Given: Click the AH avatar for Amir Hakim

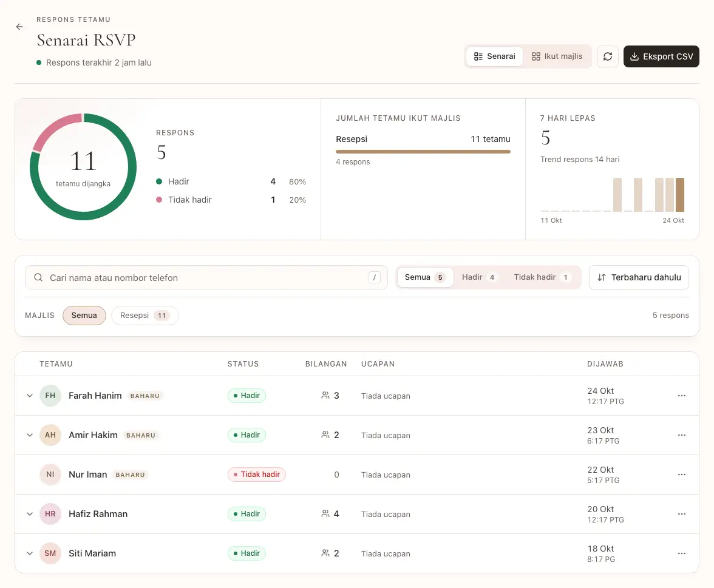Looking at the screenshot, I should tap(50, 435).
